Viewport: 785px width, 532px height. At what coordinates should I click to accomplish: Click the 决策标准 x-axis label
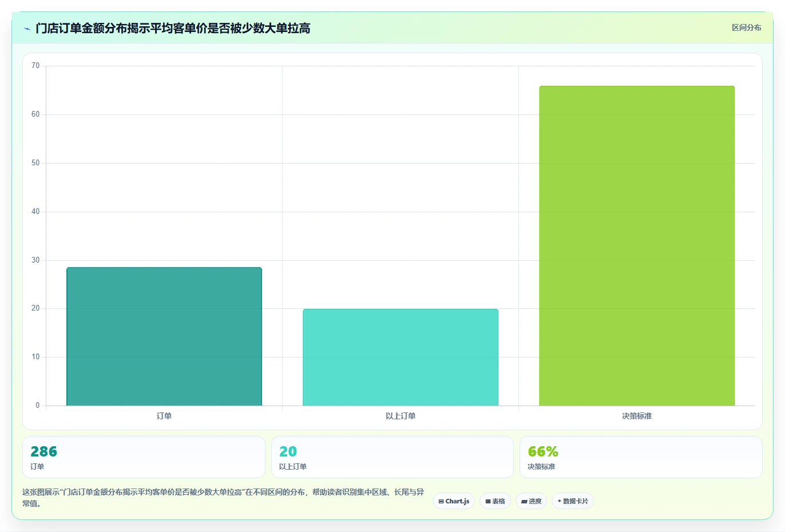point(637,416)
